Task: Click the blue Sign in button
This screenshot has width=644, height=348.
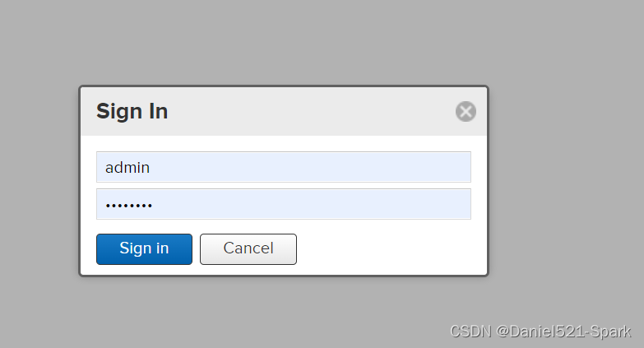Action: coord(144,248)
